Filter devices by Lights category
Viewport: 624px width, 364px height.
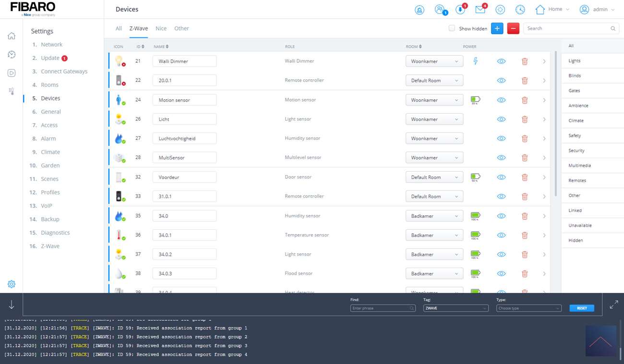pos(574,61)
